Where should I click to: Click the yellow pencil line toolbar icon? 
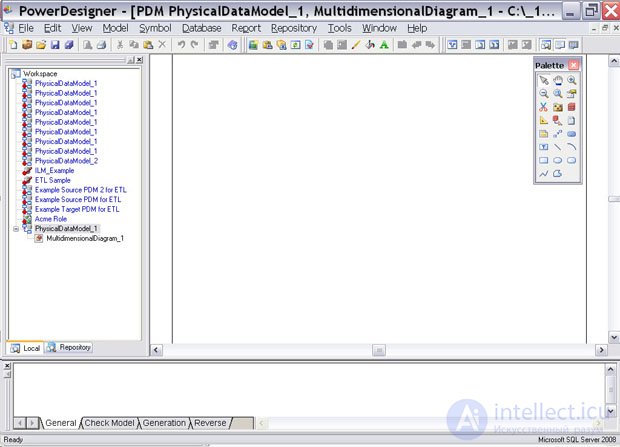point(356,45)
